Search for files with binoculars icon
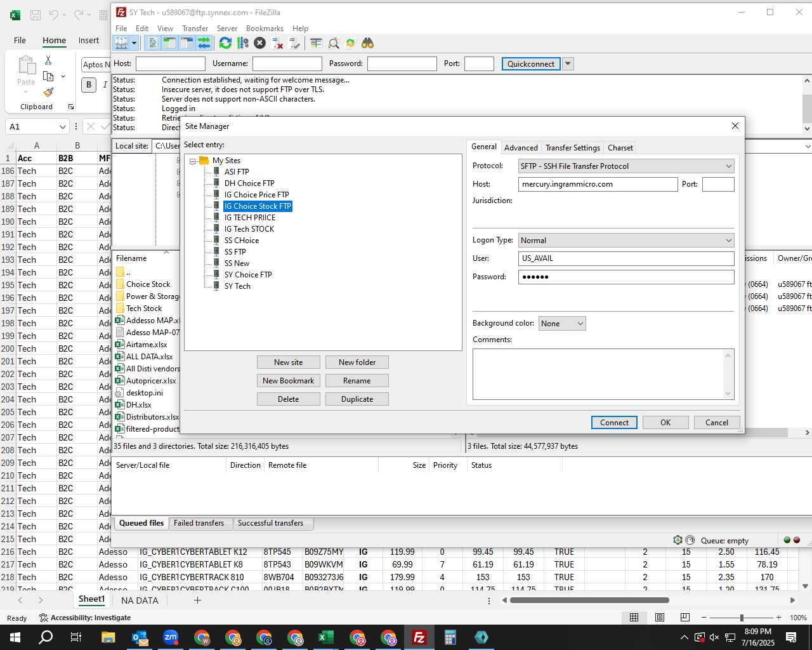The width and height of the screenshot is (812, 650). pos(367,43)
